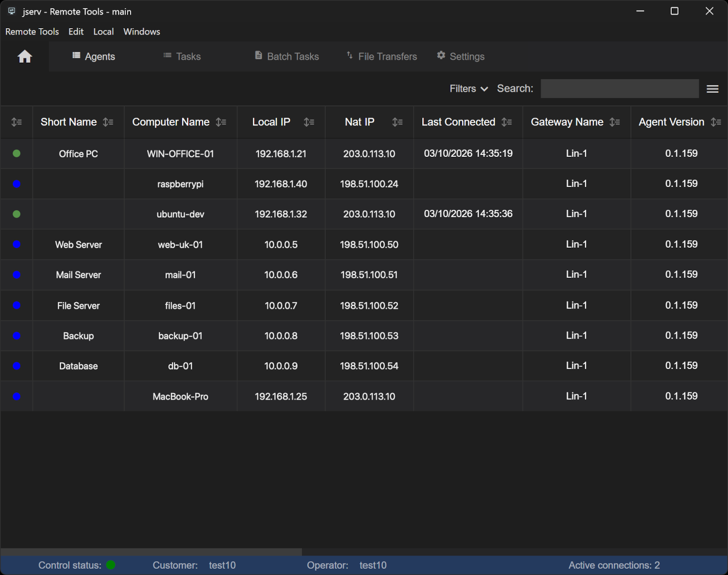Click the Short Name cell 'Database'

[79, 366]
